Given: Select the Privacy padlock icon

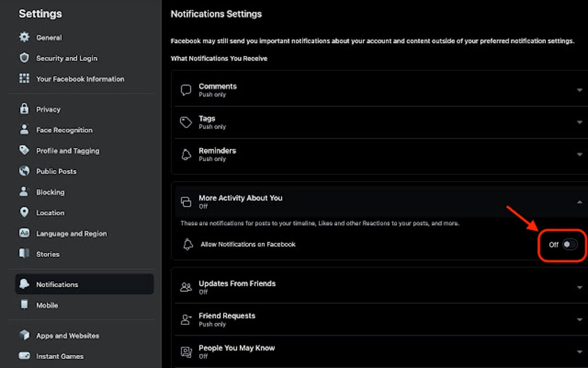Looking at the screenshot, I should 24,109.
